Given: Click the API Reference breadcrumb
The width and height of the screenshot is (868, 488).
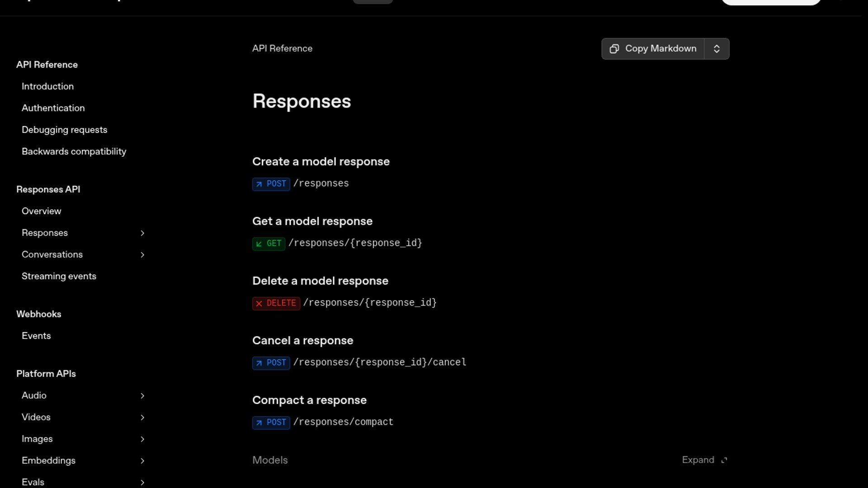Looking at the screenshot, I should pos(282,48).
